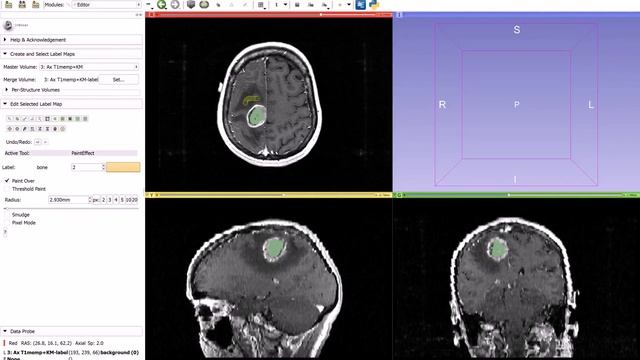The width and height of the screenshot is (640, 360).
Task: Collapse Edit Selected Label Map section
Action: 72,104
